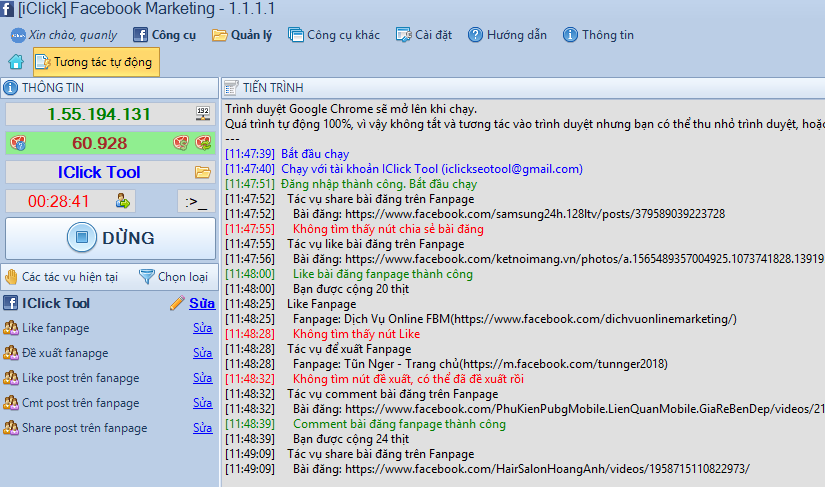Click Các tác vụ hiện tại

coord(62,277)
